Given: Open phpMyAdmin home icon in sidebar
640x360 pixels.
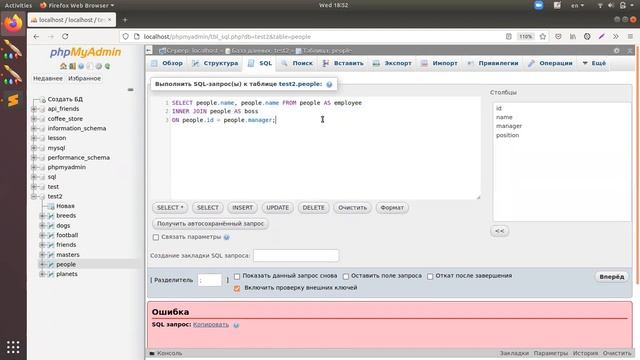Looking at the screenshot, I should click(63, 66).
